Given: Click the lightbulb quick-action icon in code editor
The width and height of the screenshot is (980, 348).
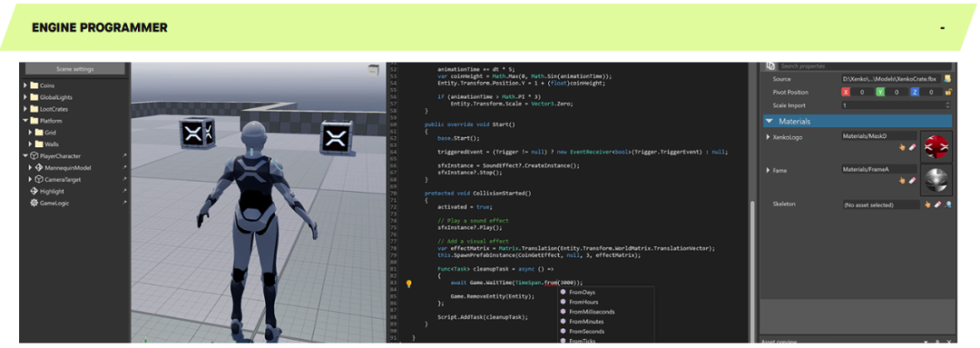Looking at the screenshot, I should point(409,283).
